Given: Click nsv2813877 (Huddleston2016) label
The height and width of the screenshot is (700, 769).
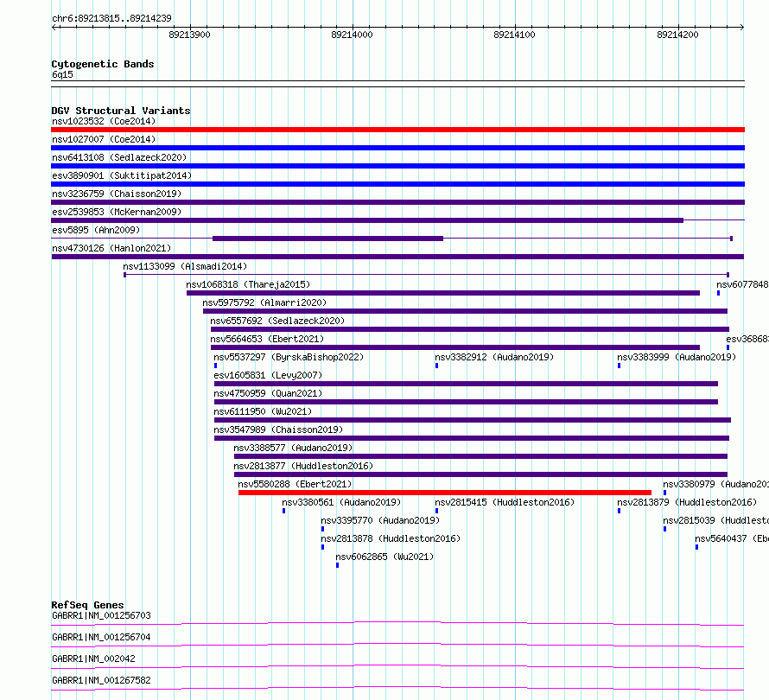Looking at the screenshot, I should [x=303, y=466].
